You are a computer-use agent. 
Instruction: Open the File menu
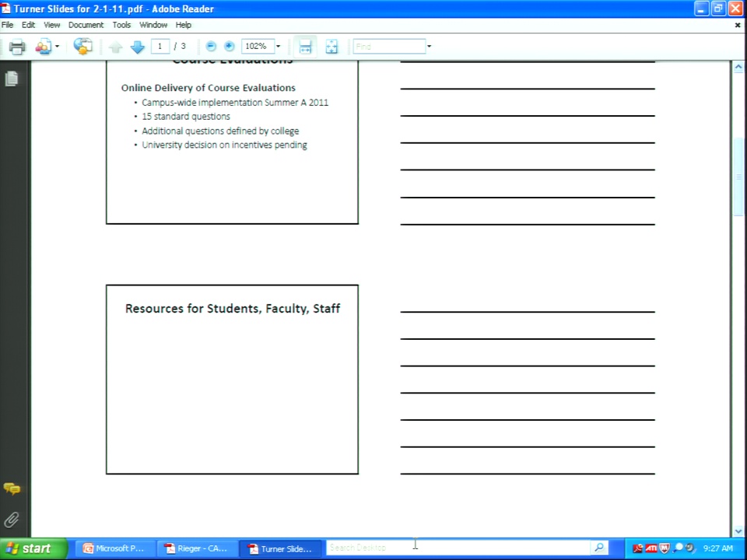(x=7, y=25)
